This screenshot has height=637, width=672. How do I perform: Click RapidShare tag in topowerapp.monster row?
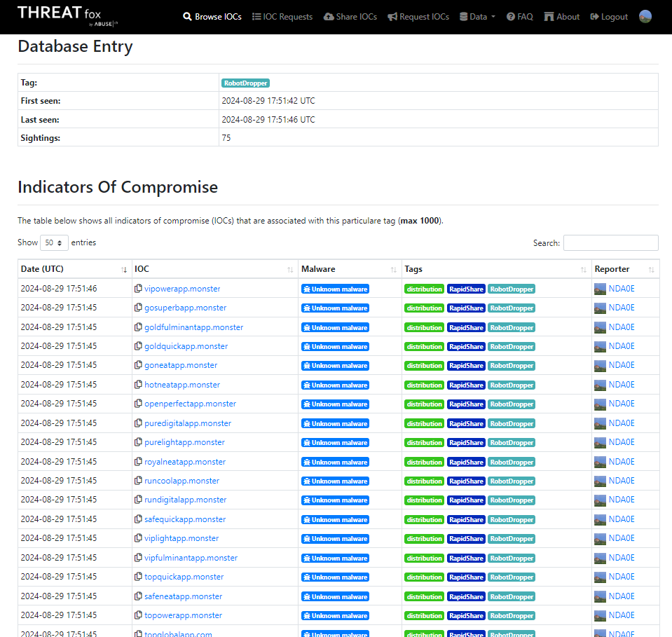466,616
